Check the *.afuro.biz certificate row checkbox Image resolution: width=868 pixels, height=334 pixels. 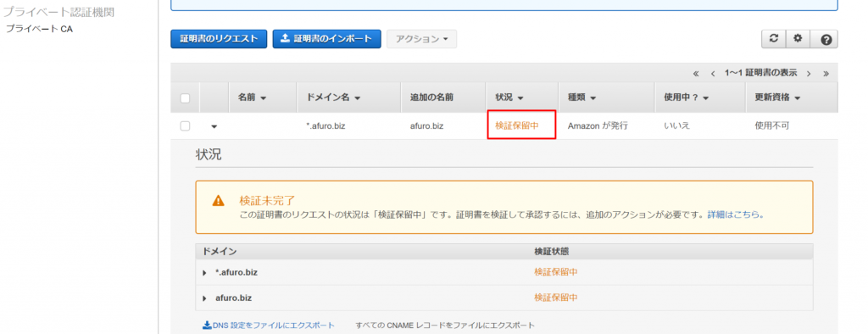point(185,125)
